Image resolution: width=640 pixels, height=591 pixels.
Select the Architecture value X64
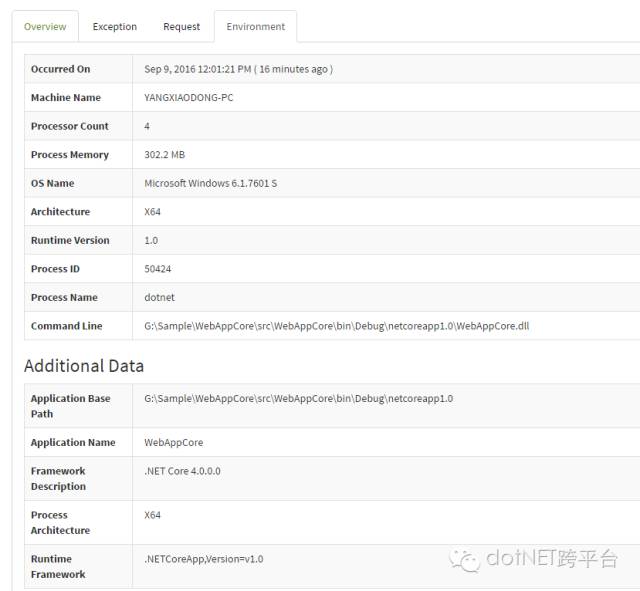pos(152,212)
